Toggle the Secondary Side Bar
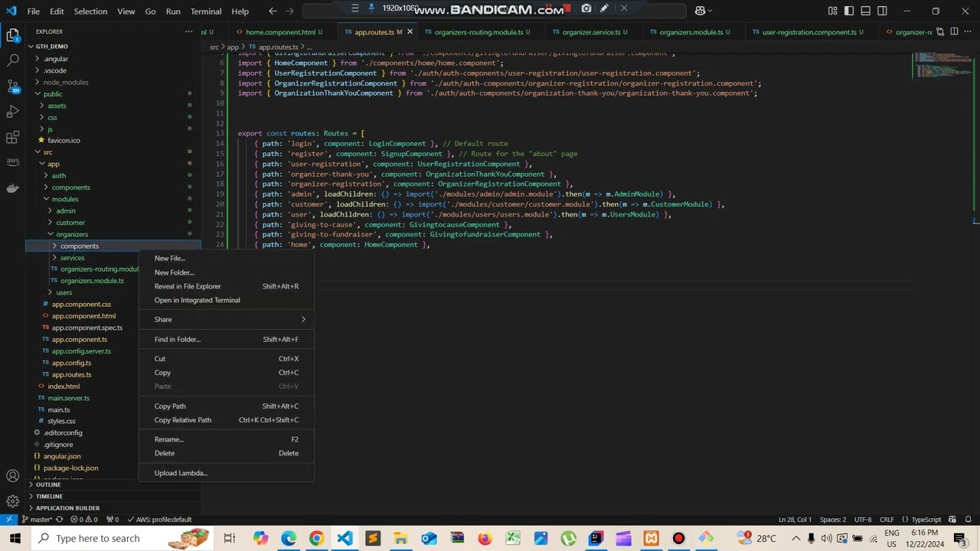This screenshot has width=980, height=551. click(883, 11)
